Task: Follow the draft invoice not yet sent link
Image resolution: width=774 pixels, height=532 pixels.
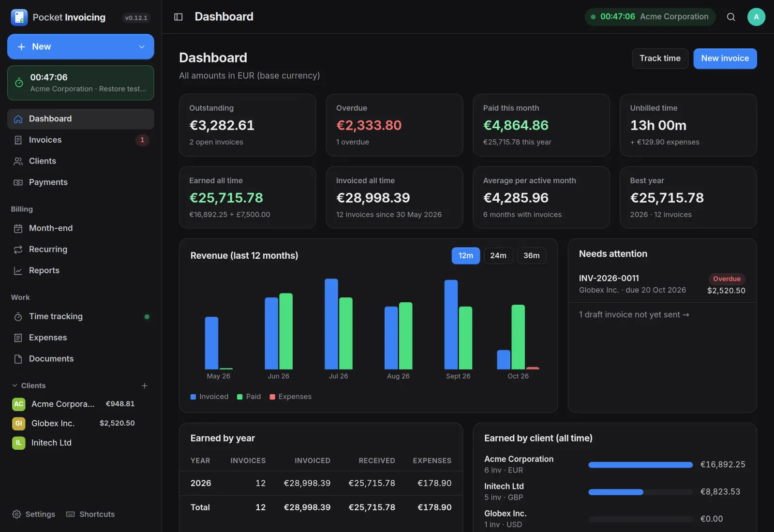Action: [x=634, y=315]
